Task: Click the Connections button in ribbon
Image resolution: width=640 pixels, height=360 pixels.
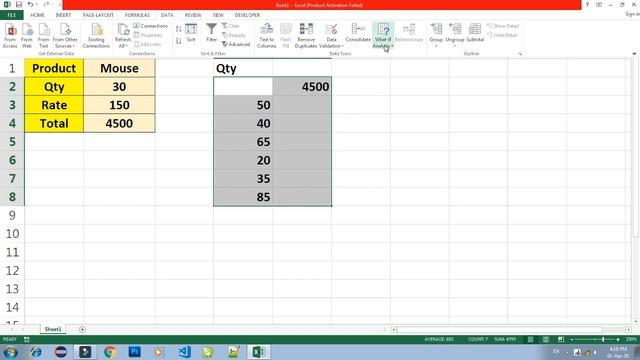Action: pos(151,26)
